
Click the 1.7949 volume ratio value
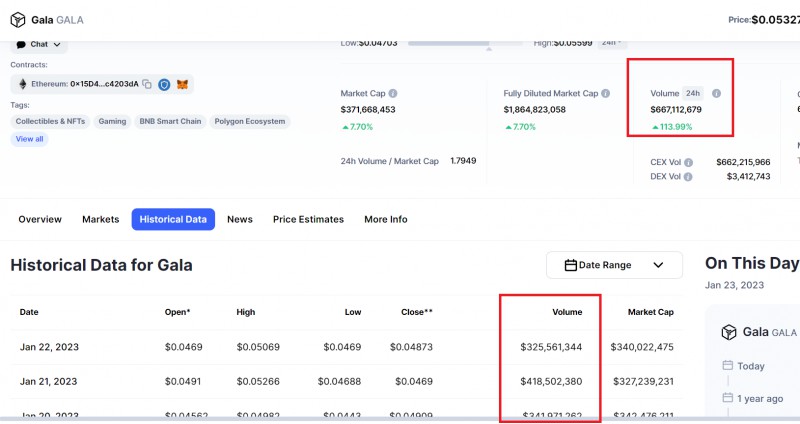463,161
